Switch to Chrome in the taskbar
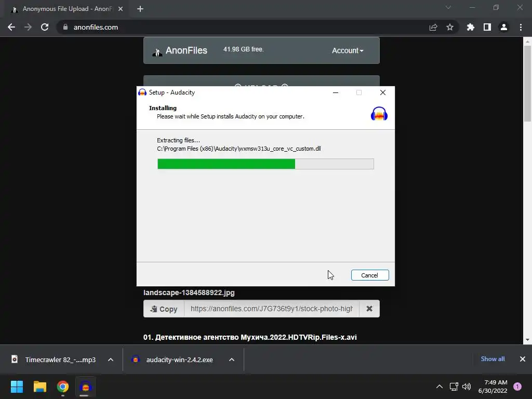Screen dimensions: 532x399 (62, 387)
